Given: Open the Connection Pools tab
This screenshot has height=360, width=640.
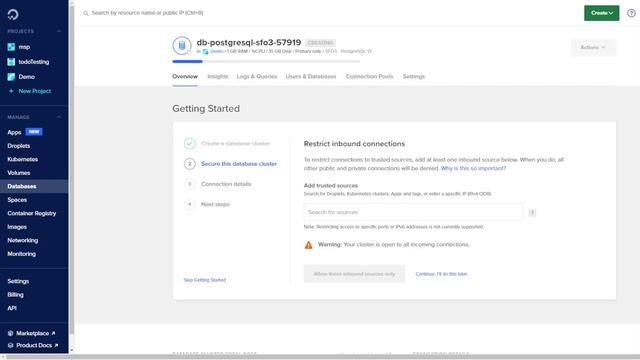Looking at the screenshot, I should pyautogui.click(x=369, y=76).
